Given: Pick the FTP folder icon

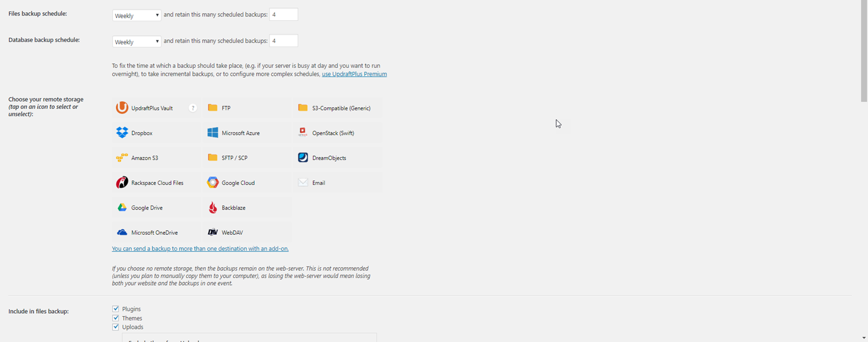Looking at the screenshot, I should (213, 108).
